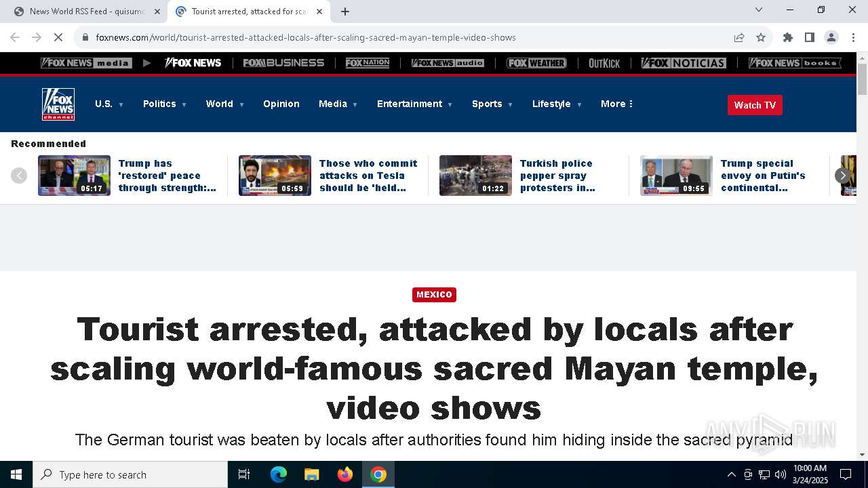Bookmark this page with the star icon
The width and height of the screenshot is (868, 488).
pos(761,37)
